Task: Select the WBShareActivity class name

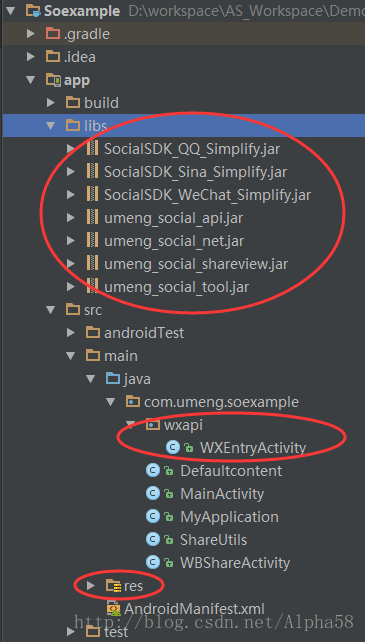Action: 235,563
